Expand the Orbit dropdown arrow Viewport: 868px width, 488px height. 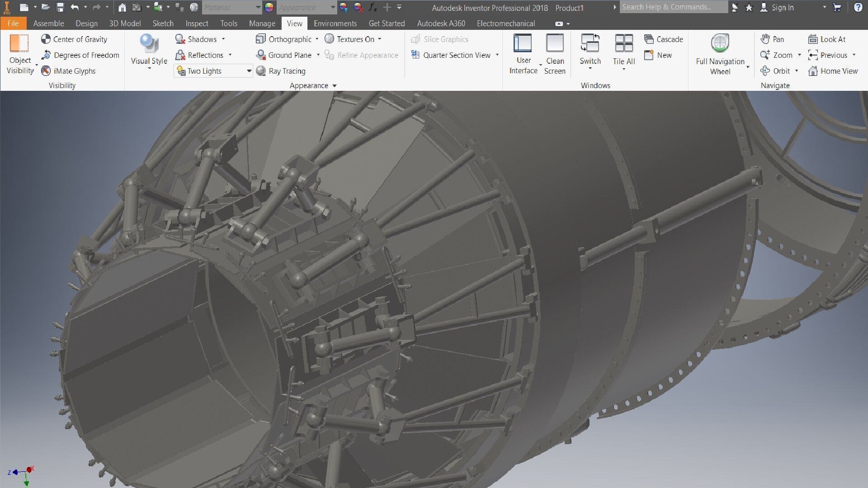pos(797,71)
